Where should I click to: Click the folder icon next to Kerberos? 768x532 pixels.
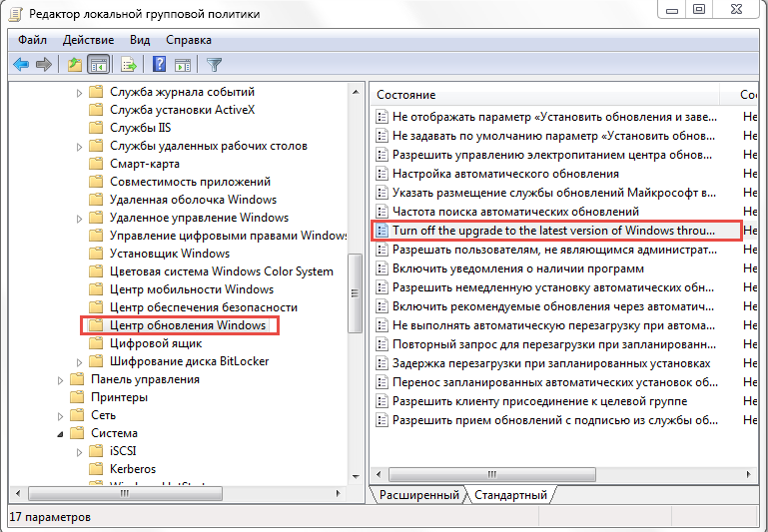point(96,469)
